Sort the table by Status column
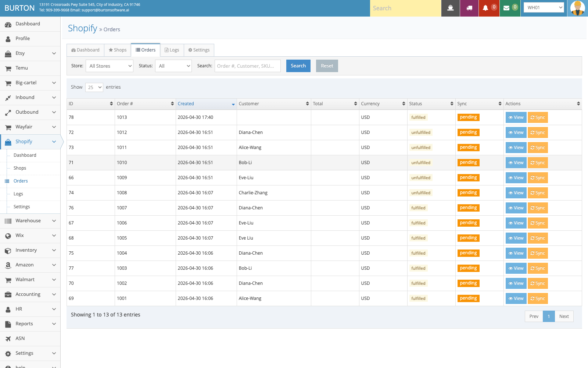Screen dimensions: 588x368 [431, 104]
